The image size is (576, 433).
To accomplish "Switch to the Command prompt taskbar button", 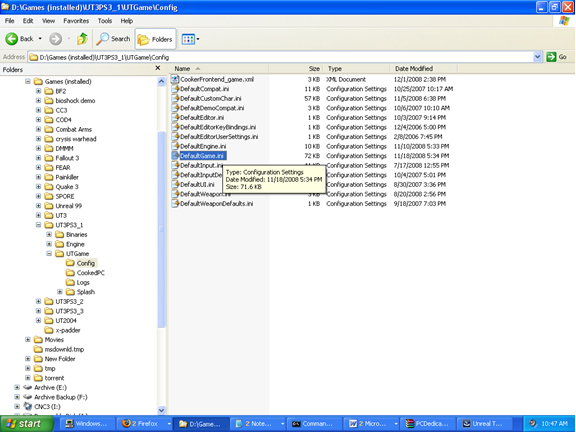I will 314,424.
